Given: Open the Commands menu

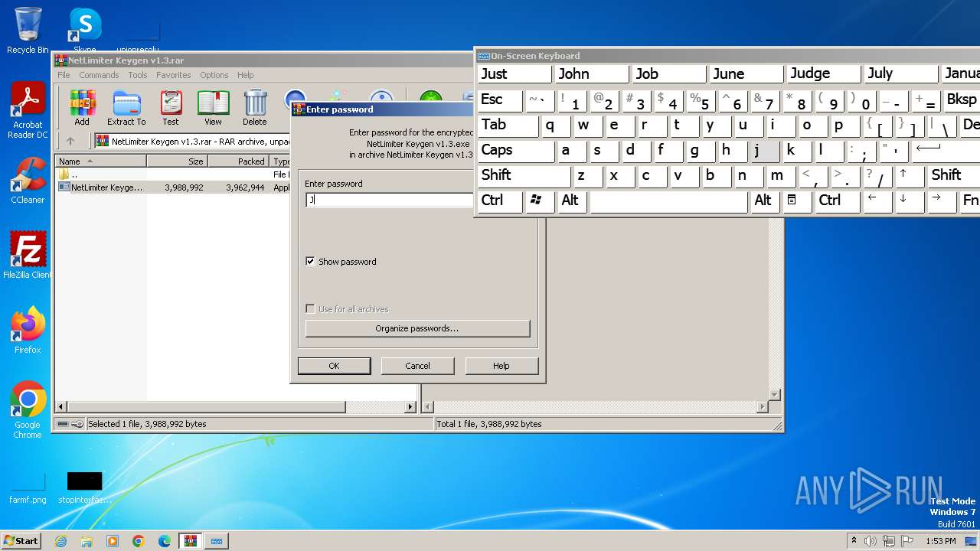Looking at the screenshot, I should (x=99, y=75).
